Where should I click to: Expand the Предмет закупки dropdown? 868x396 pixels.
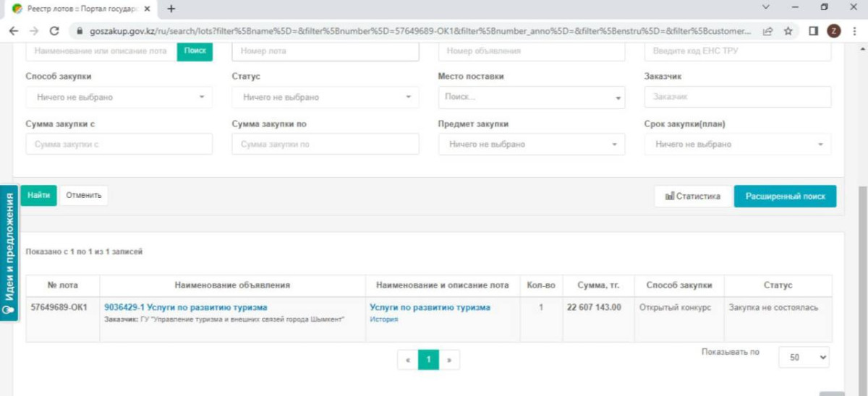532,145
